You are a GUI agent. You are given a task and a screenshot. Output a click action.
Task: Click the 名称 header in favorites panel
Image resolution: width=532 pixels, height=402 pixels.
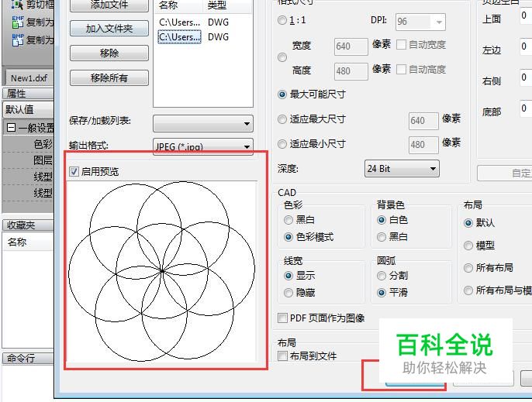28,242
